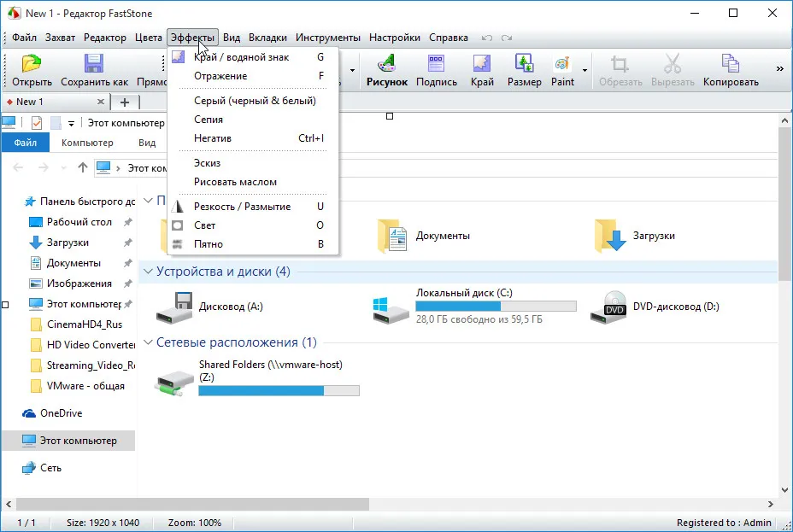Viewport: 793px width, 532px height.
Task: Click the Файл ribbon tab in Explorer
Action: 26,143
